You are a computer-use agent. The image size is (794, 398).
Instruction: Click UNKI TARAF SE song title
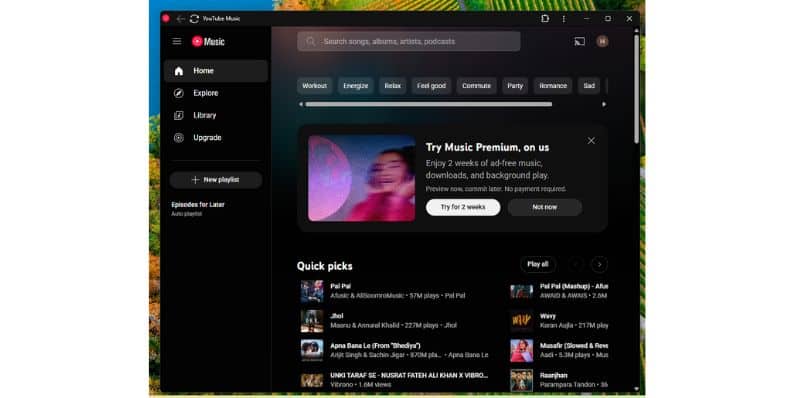click(409, 376)
